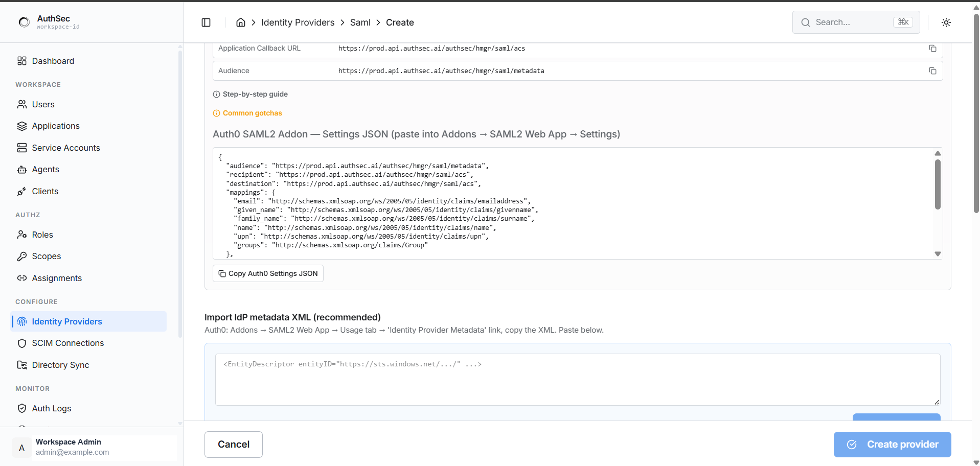Click the Agents robot icon
Image resolution: width=980 pixels, height=466 pixels.
coord(22,170)
